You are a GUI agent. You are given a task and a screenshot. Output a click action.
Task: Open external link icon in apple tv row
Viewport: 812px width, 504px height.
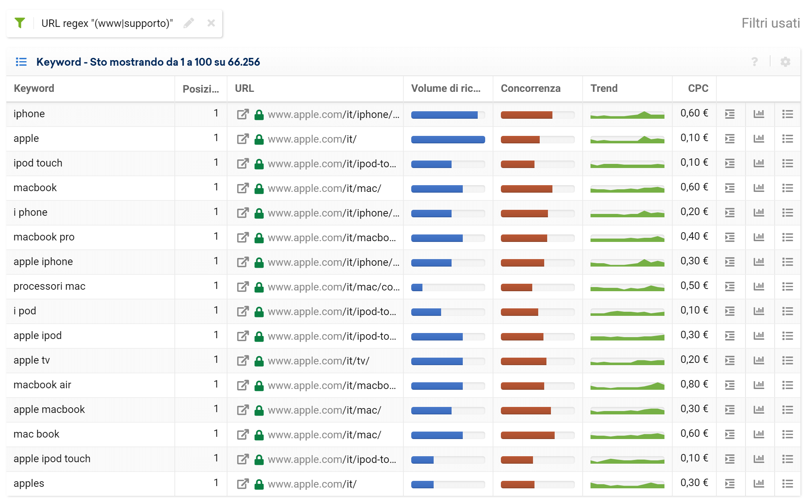pyautogui.click(x=243, y=361)
